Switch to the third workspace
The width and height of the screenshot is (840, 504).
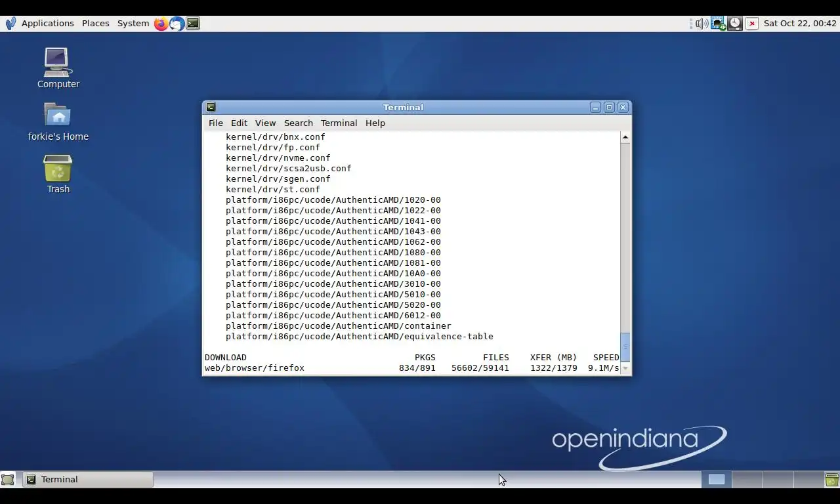click(x=777, y=480)
